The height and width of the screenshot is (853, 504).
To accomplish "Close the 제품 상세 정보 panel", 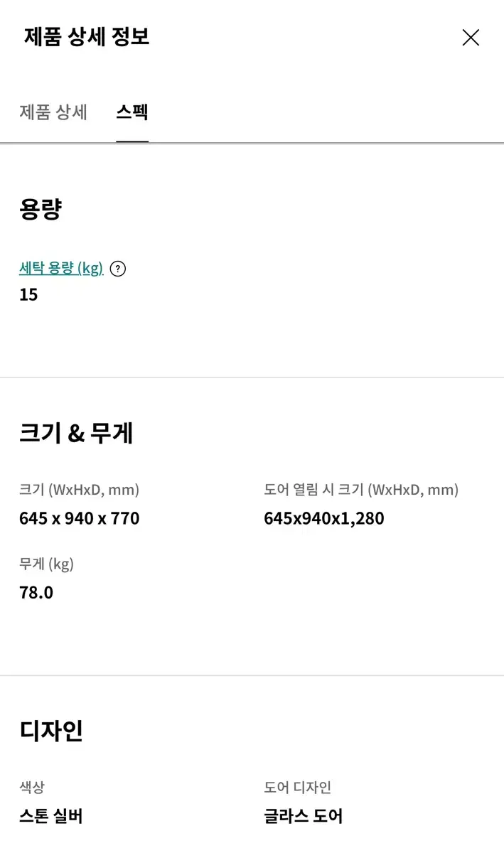I will pyautogui.click(x=471, y=38).
